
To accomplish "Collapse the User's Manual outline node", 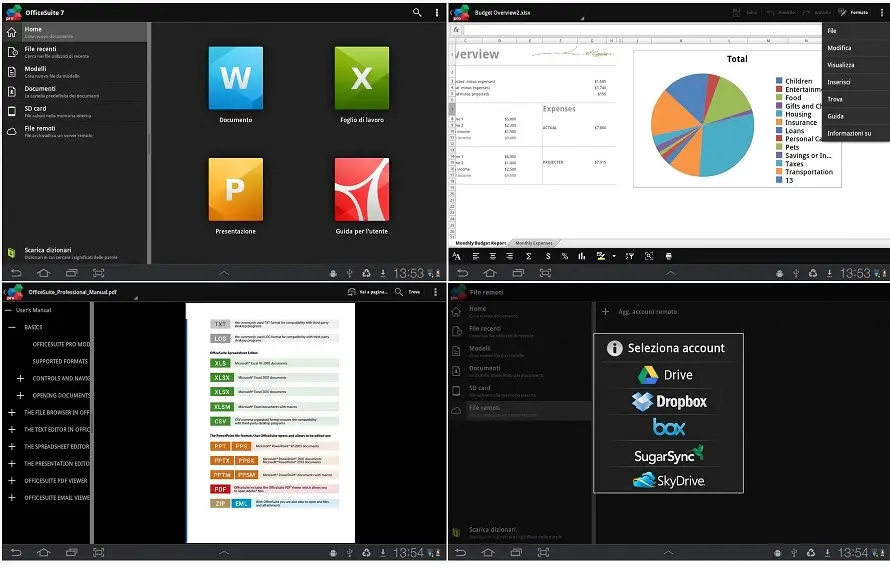I will coord(8,310).
